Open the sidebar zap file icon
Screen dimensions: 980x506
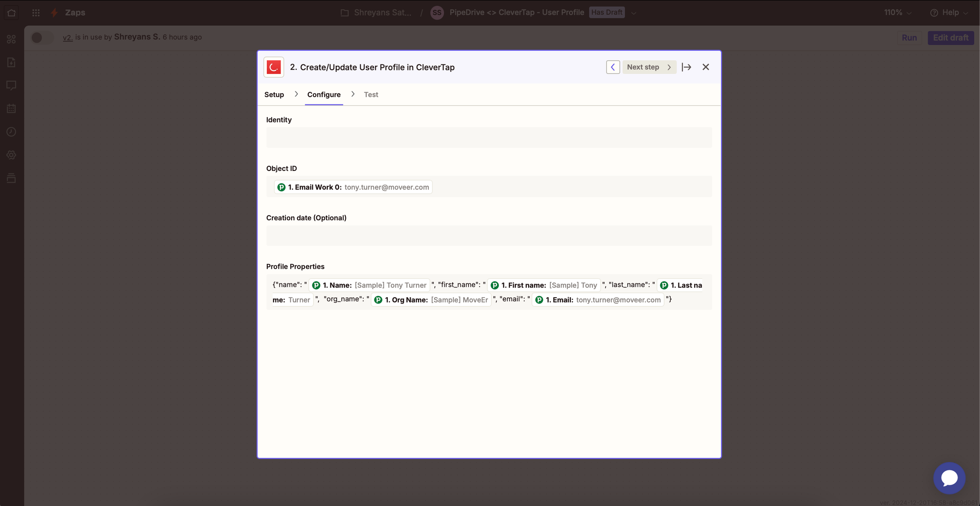click(11, 62)
